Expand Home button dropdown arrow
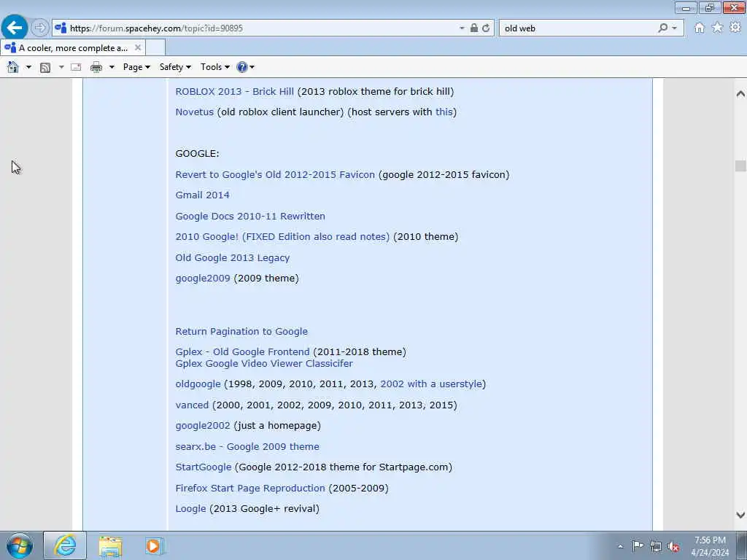The image size is (747, 560). (x=28, y=67)
